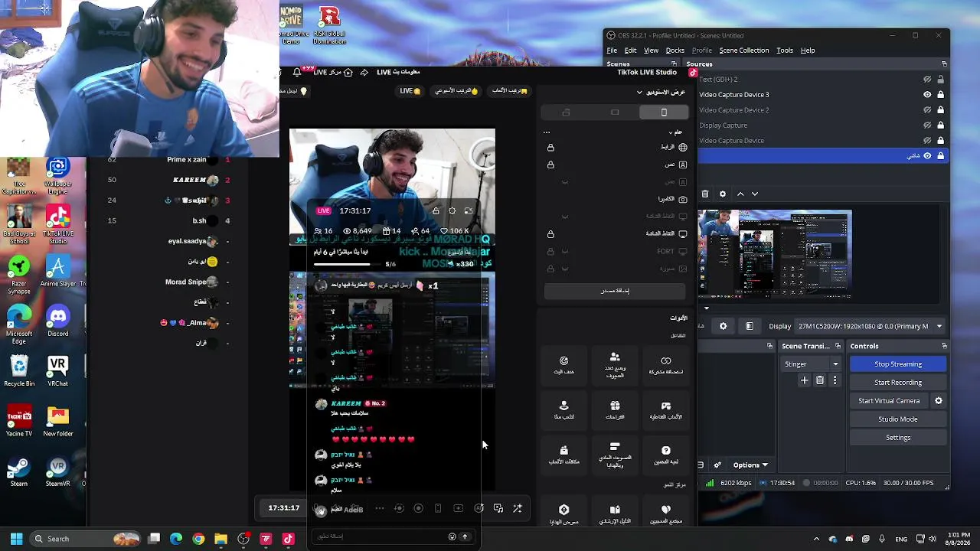Open the audio mixer Options dropdown
The image size is (980, 551).
[750, 465]
